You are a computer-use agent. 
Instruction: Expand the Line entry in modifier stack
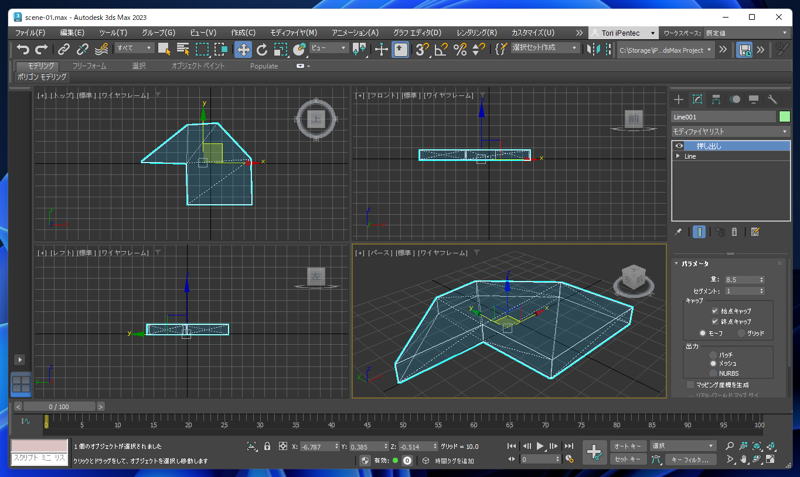[x=678, y=156]
